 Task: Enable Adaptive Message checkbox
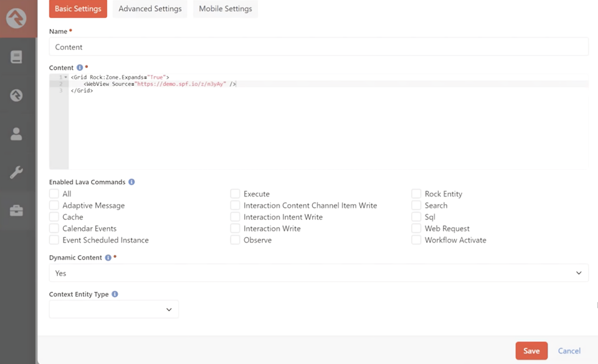click(x=54, y=205)
